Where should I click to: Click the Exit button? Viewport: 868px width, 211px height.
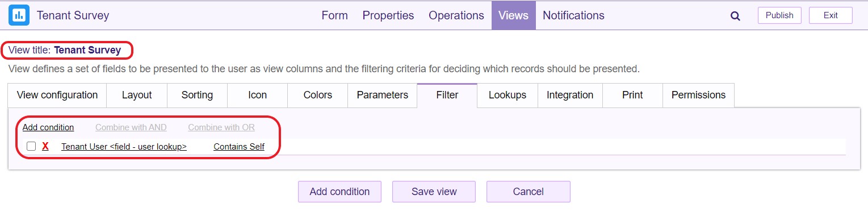click(831, 15)
